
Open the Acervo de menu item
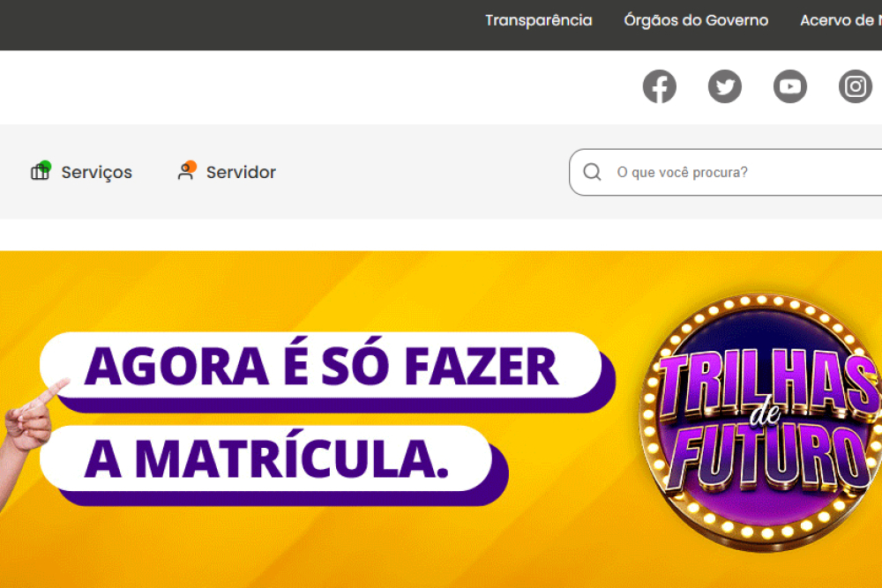841,20
